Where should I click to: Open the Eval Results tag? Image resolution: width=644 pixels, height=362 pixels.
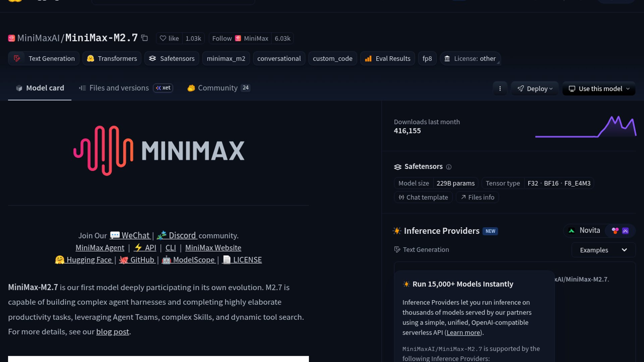388,59
